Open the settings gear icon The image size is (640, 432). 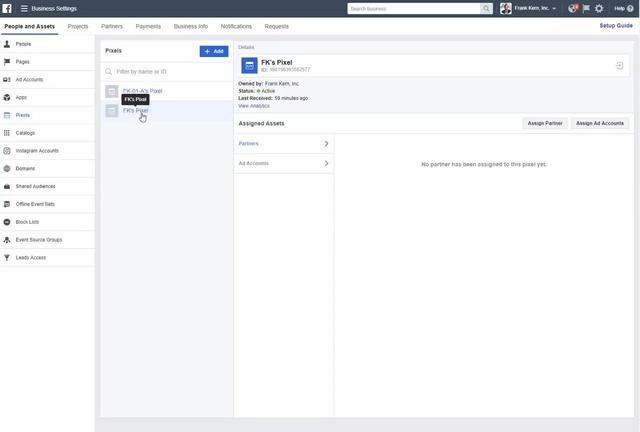[x=599, y=9]
